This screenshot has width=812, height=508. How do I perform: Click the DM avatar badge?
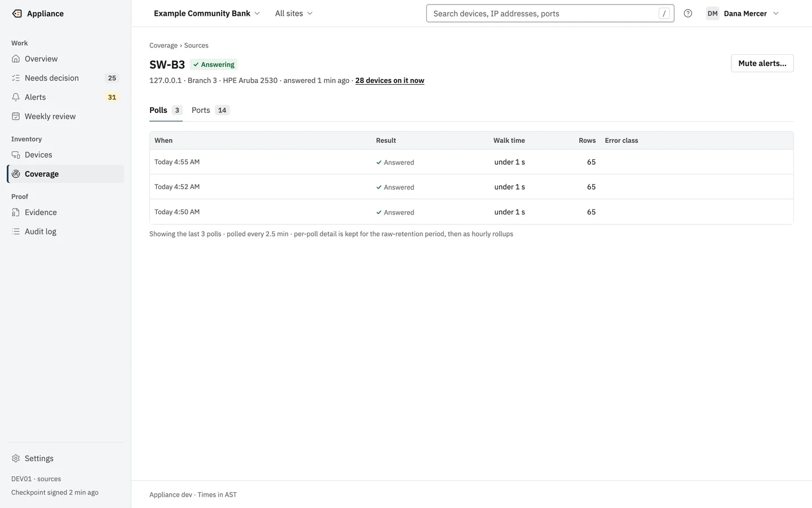(x=713, y=14)
